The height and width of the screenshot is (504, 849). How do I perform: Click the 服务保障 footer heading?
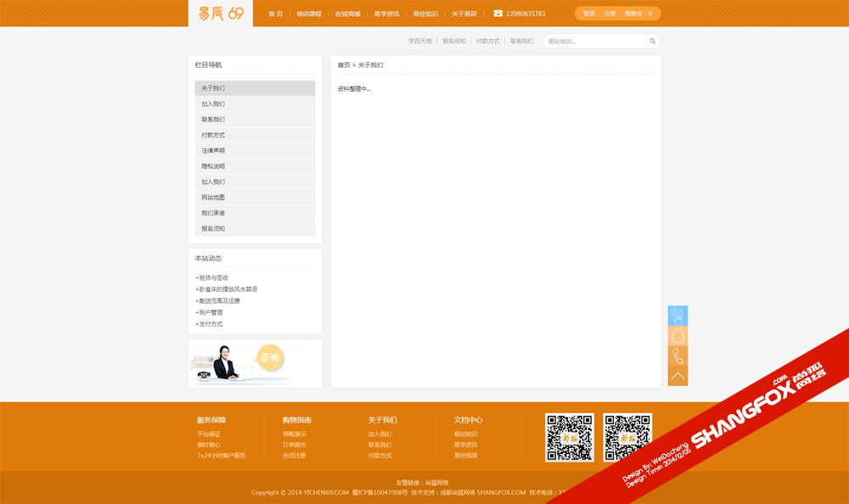211,420
